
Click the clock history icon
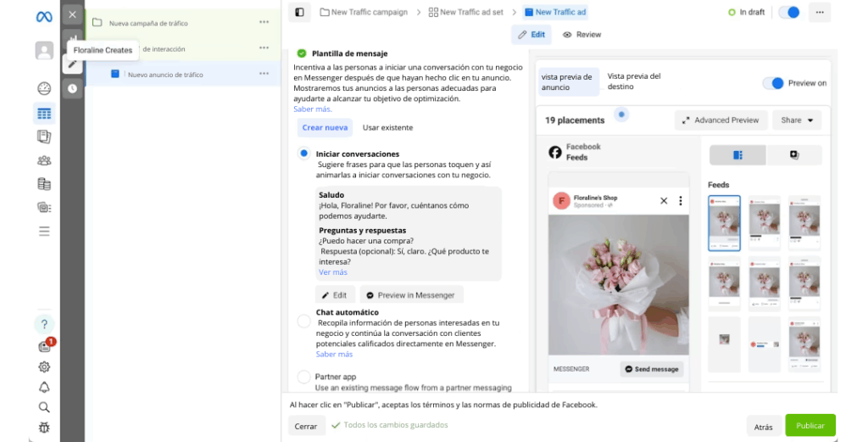click(72, 87)
